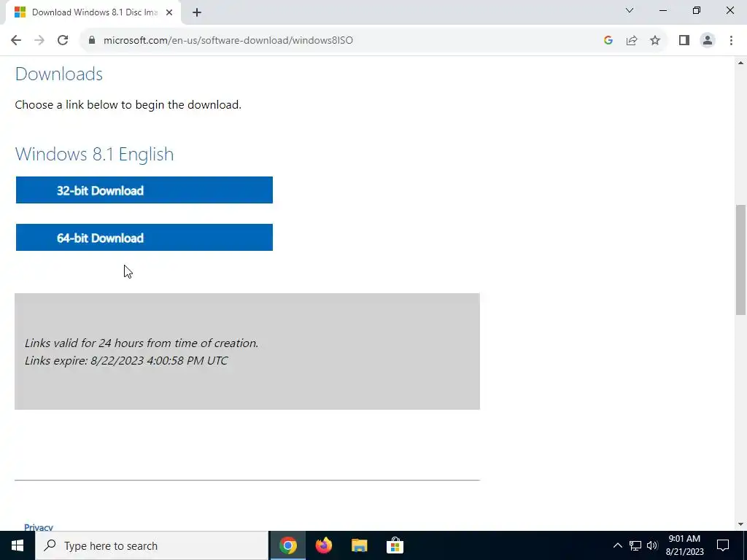Image resolution: width=747 pixels, height=560 pixels.
Task: Open Google icon in address bar
Action: click(x=608, y=40)
